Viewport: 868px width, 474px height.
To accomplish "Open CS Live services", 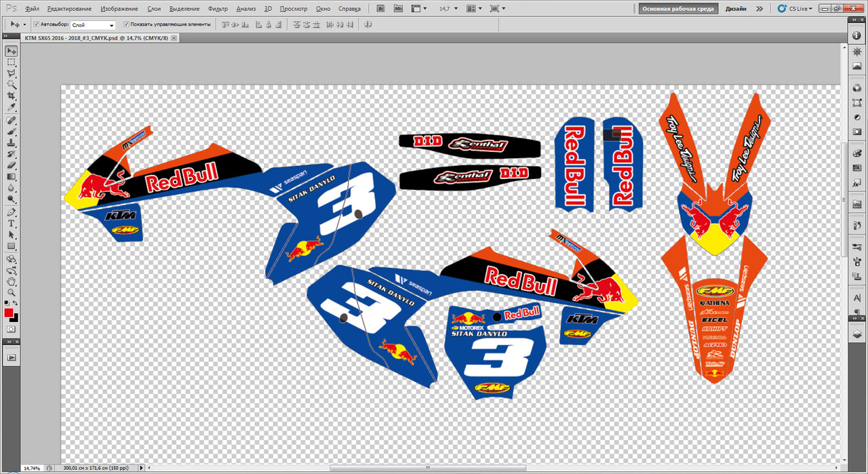I will coord(795,9).
